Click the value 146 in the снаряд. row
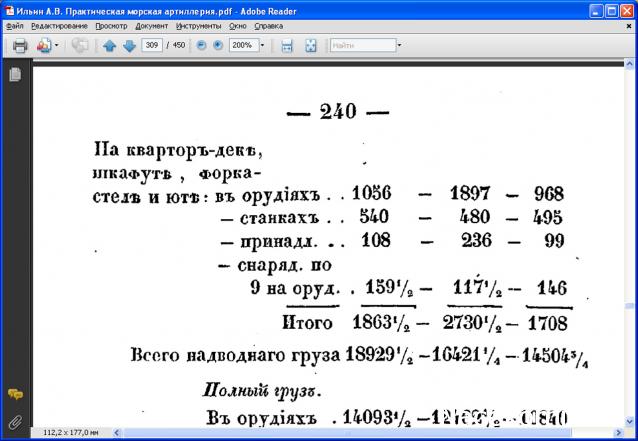Viewport: 638px width, 441px height. [x=552, y=288]
